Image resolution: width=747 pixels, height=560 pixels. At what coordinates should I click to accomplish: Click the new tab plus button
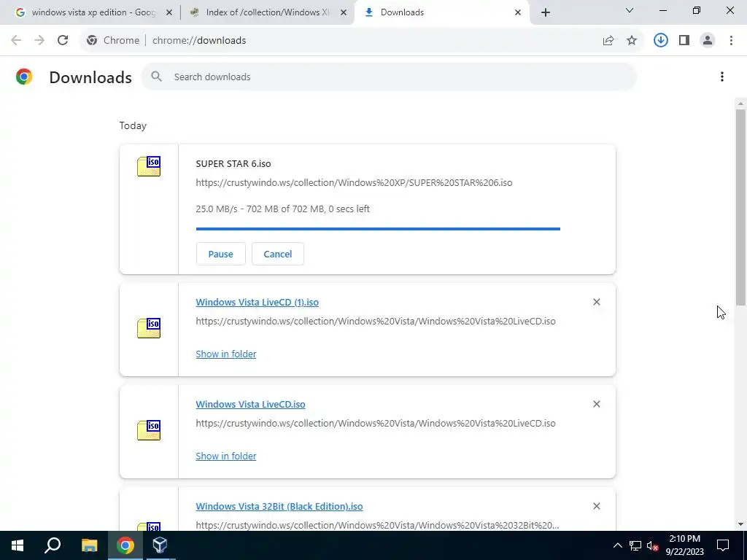point(546,12)
